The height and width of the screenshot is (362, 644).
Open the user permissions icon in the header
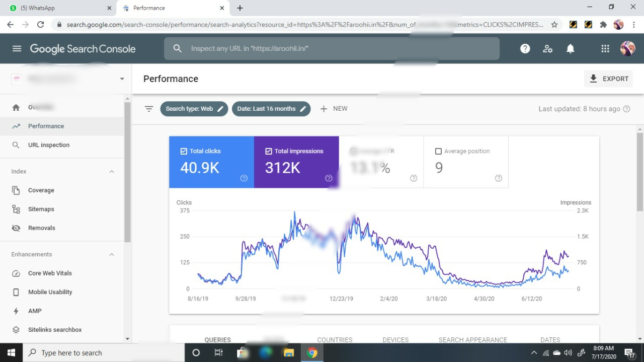547,48
